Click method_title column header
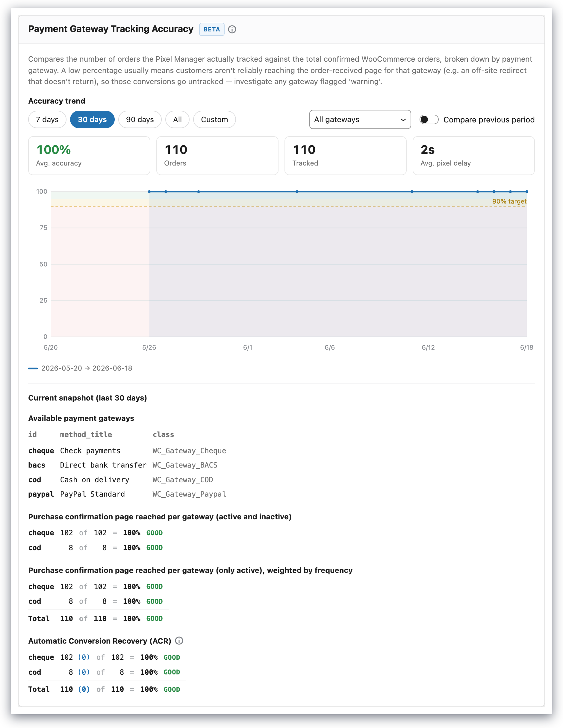The image size is (563, 728). point(86,435)
